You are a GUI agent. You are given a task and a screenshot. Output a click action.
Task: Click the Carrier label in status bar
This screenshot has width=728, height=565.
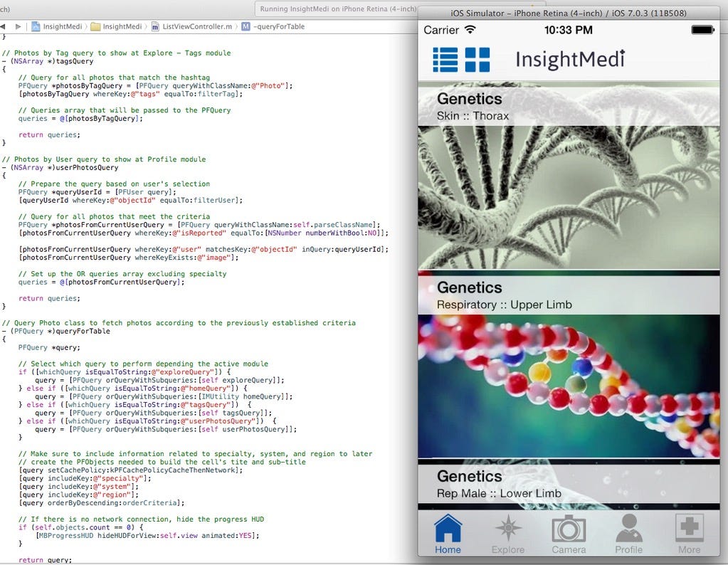(x=441, y=30)
